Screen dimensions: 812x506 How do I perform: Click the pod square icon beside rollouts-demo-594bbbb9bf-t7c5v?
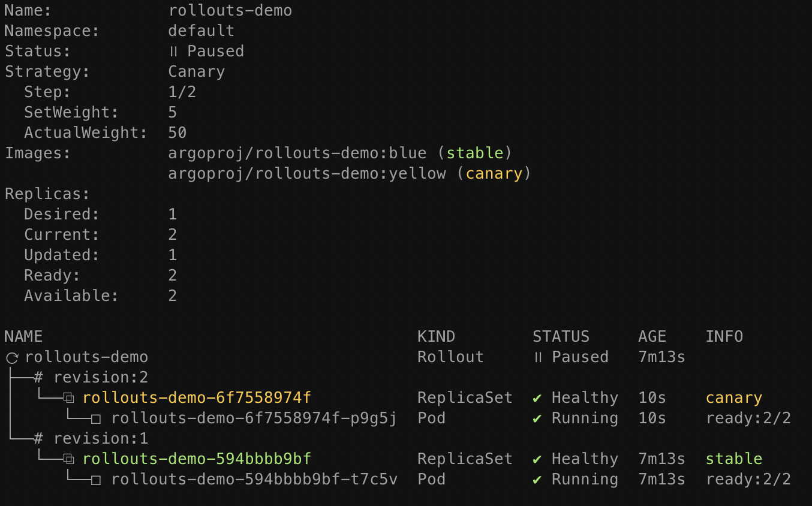click(96, 480)
